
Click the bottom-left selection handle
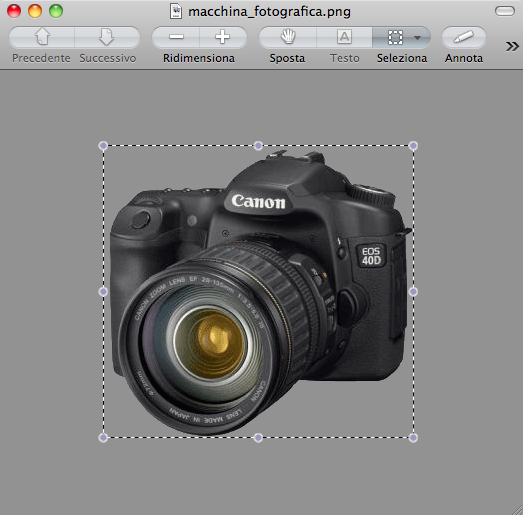(x=103, y=438)
